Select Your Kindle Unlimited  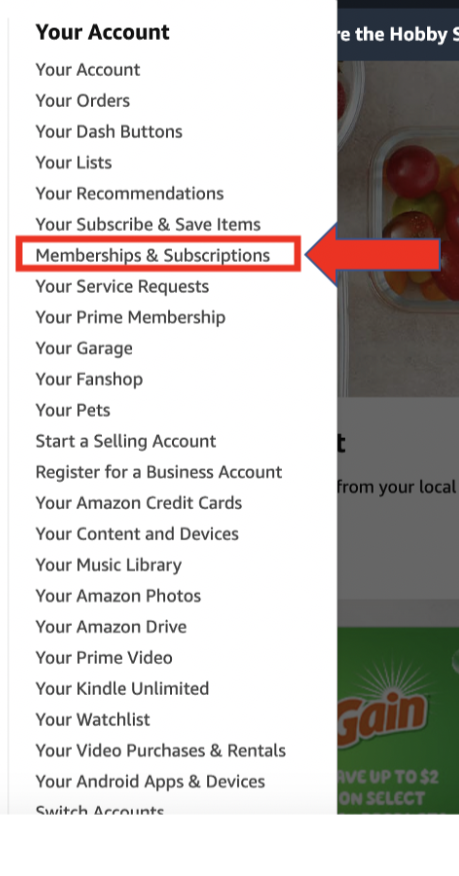122,688
